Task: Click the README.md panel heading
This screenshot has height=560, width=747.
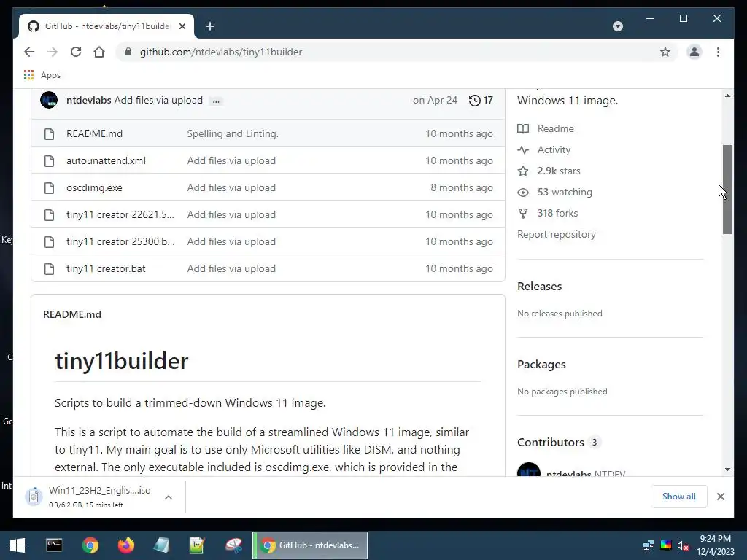Action: pyautogui.click(x=72, y=314)
